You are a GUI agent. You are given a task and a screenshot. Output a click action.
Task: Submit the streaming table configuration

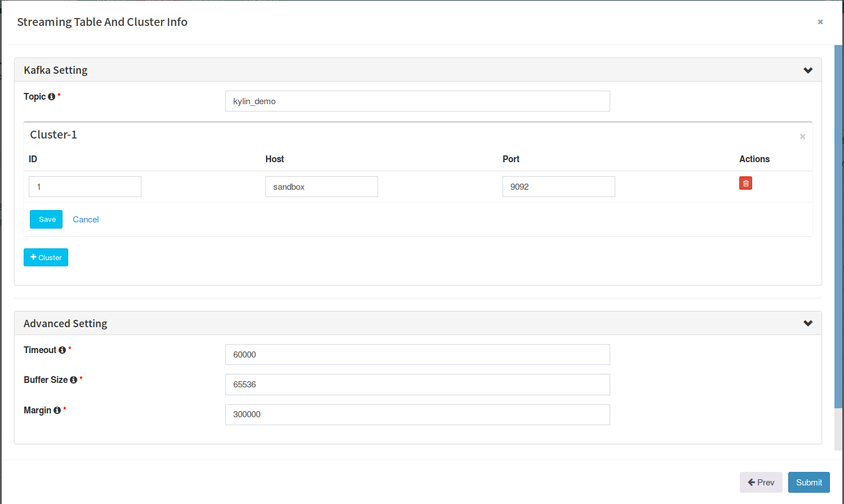pyautogui.click(x=809, y=482)
